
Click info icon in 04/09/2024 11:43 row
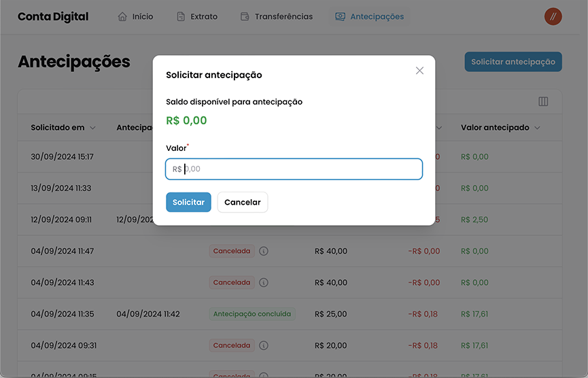point(264,282)
